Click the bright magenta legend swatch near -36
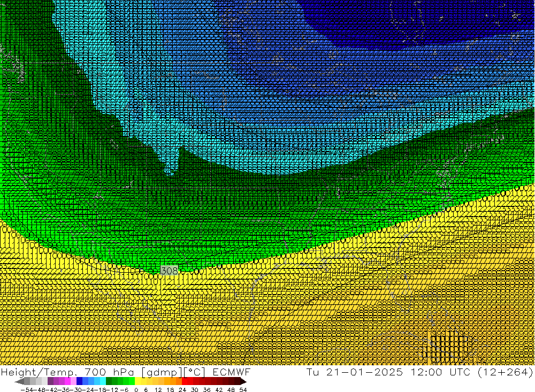 67,381
